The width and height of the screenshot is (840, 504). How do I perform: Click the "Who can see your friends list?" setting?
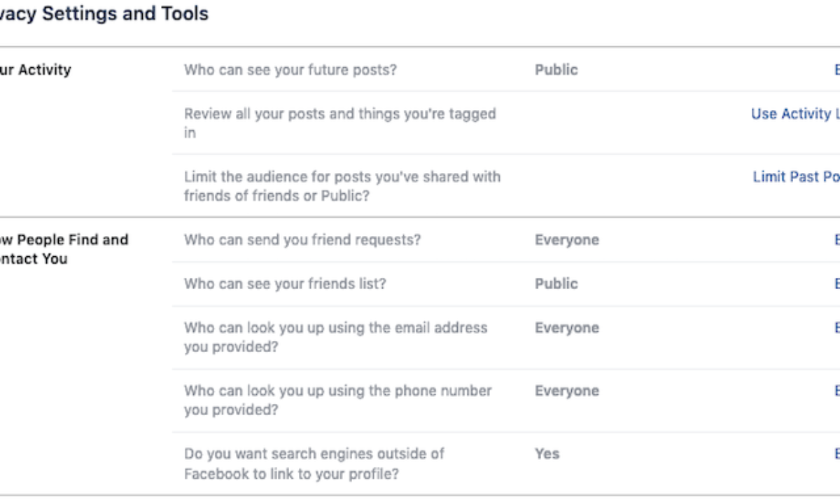coord(285,284)
